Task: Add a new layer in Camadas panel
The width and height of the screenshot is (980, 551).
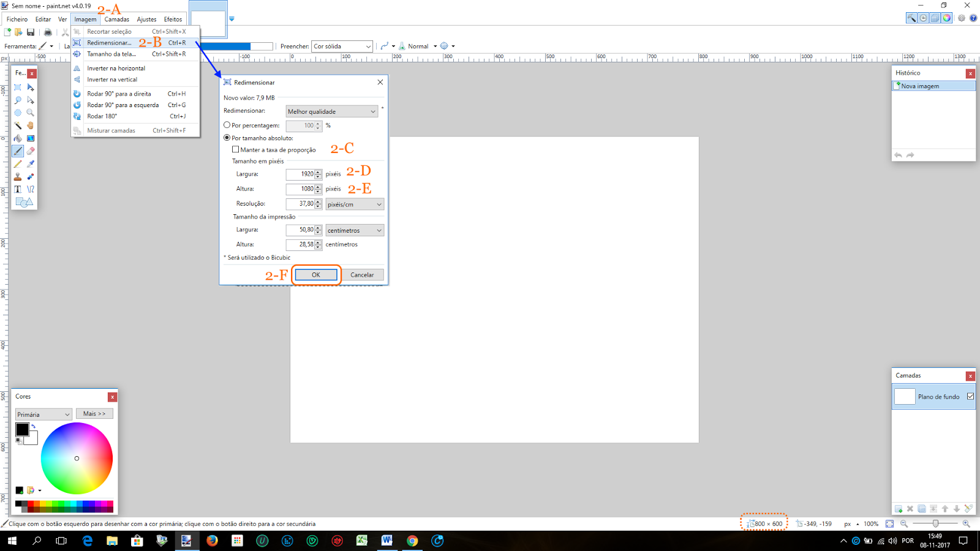Action: tap(899, 509)
